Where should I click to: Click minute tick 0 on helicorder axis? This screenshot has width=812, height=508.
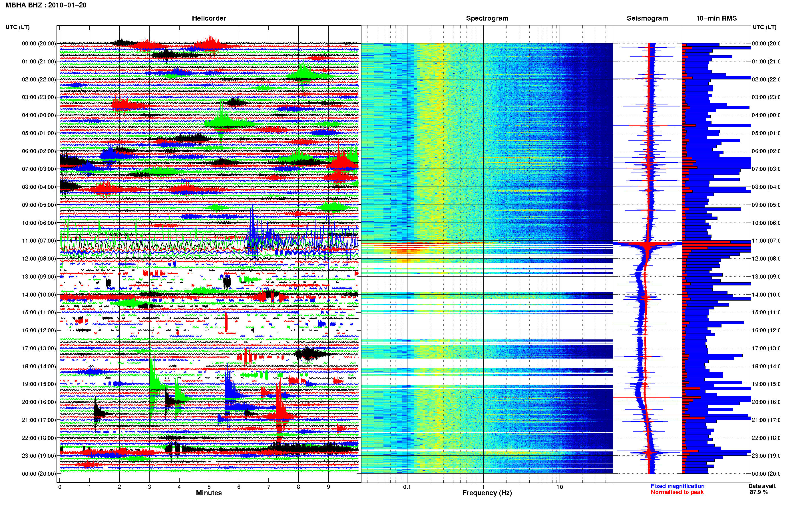pos(60,487)
